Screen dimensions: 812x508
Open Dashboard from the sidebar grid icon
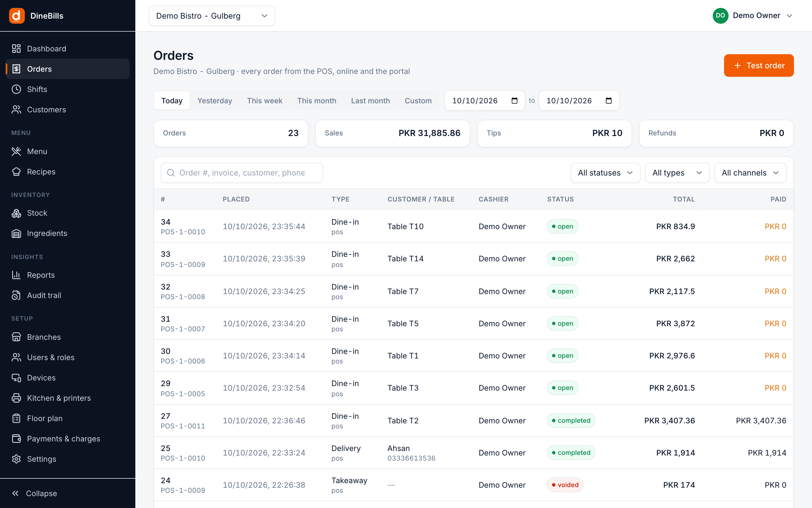(16, 49)
